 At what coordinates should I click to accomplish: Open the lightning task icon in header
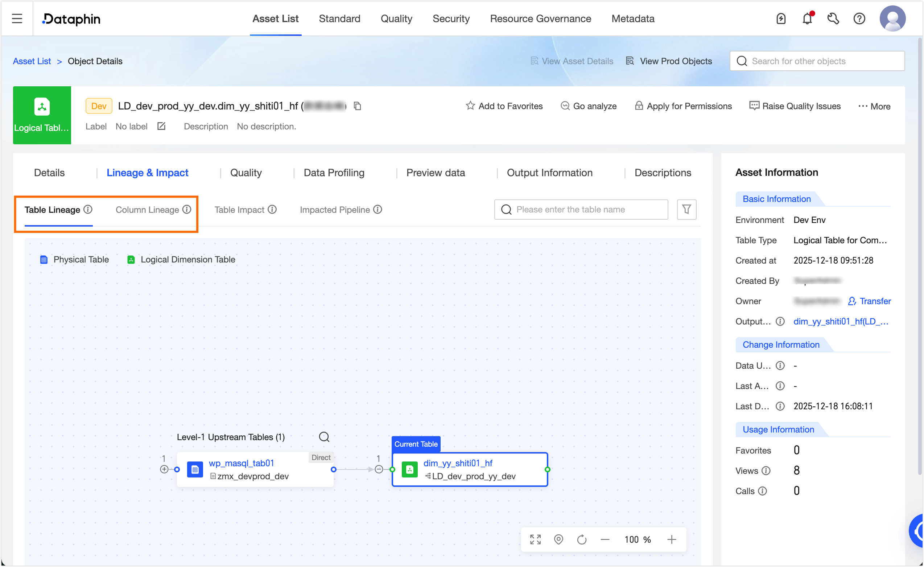[x=781, y=18]
